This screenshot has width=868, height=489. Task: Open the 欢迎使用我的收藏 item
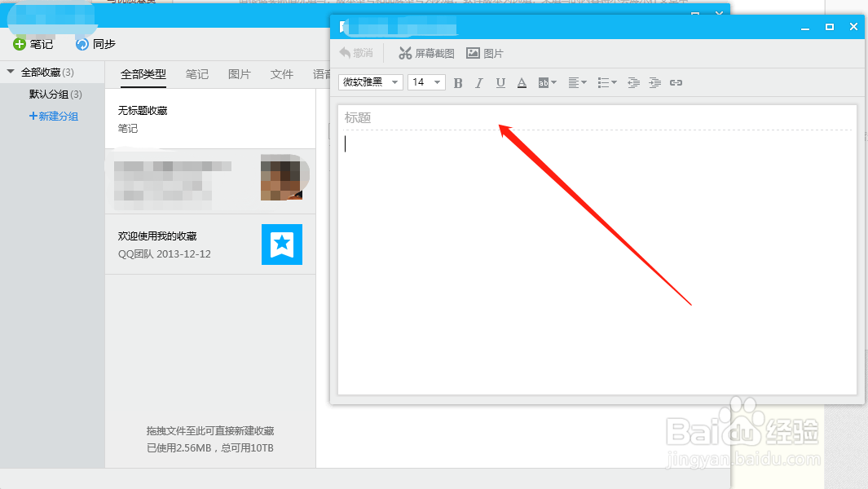(210, 244)
